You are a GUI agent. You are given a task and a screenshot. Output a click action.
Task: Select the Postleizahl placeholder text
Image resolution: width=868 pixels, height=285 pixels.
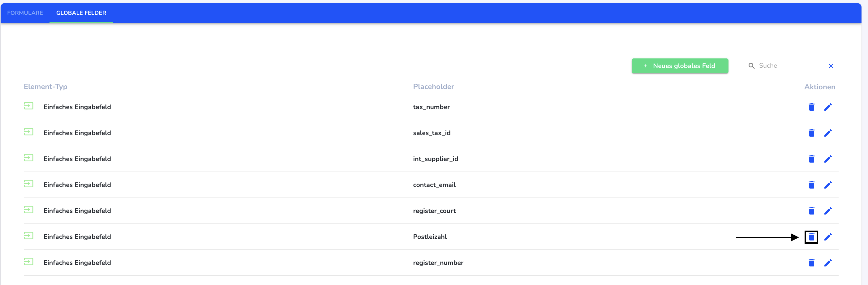click(x=430, y=237)
